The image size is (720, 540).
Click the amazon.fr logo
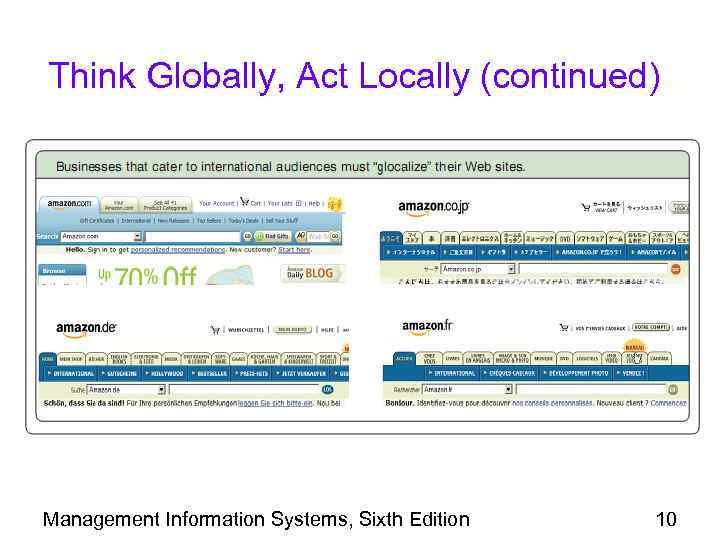click(x=427, y=327)
